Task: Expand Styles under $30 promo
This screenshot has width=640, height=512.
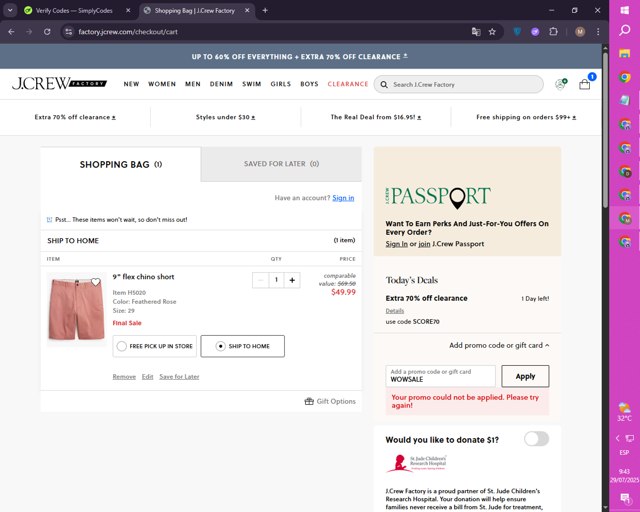Action: point(225,117)
